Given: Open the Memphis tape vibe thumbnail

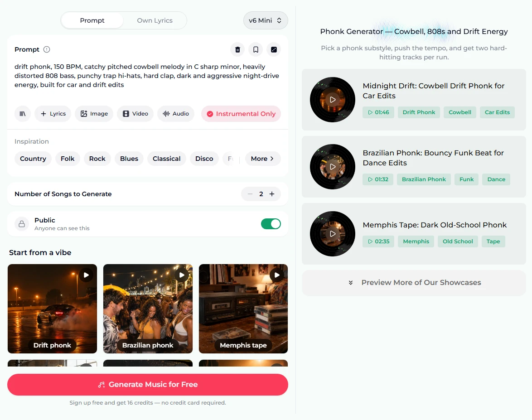Looking at the screenshot, I should coord(243,309).
